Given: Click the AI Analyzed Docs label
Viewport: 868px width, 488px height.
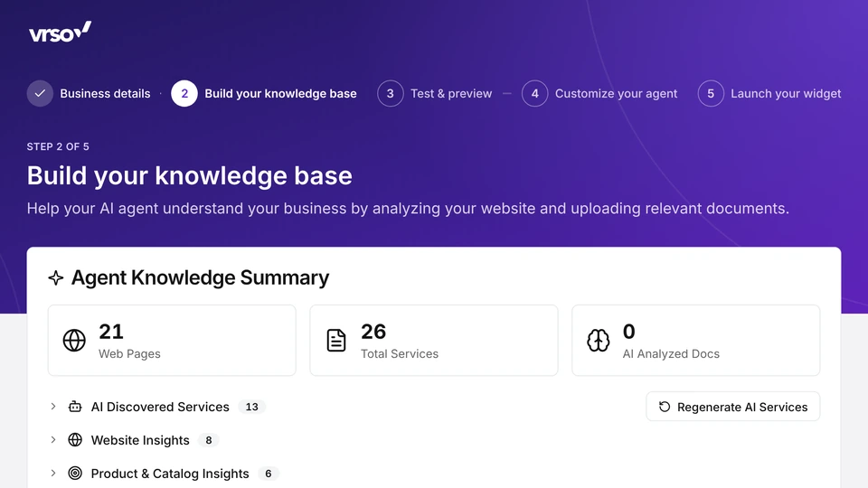Looking at the screenshot, I should [x=671, y=353].
